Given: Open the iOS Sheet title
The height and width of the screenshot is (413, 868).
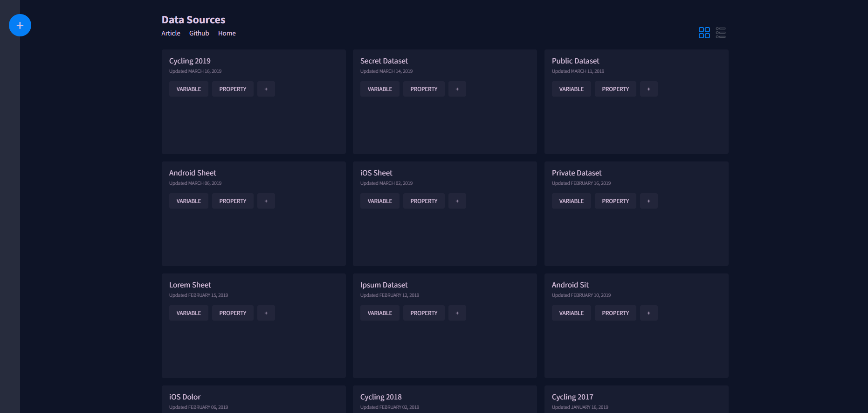Looking at the screenshot, I should point(376,173).
